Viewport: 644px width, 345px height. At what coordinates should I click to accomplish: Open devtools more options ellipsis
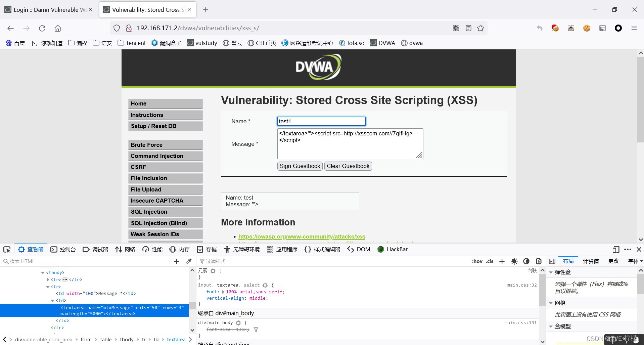[x=628, y=249]
